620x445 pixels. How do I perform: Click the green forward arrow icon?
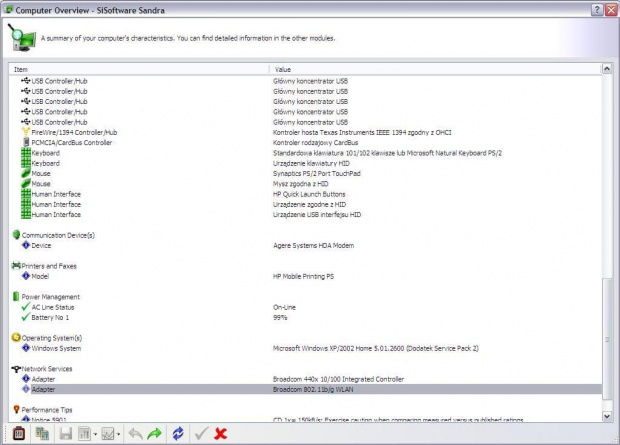pos(154,434)
